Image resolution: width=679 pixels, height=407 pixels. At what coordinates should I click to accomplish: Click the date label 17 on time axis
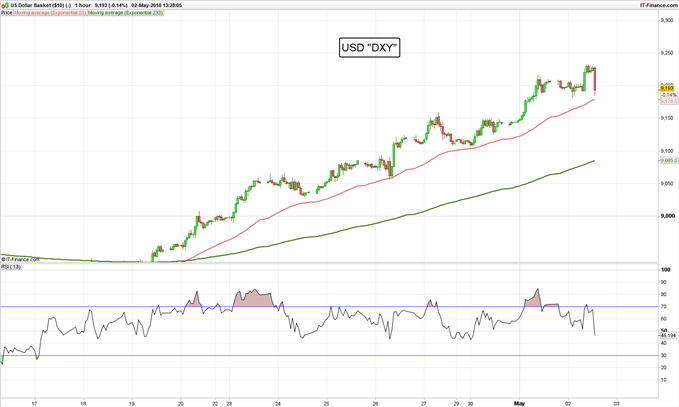35,404
